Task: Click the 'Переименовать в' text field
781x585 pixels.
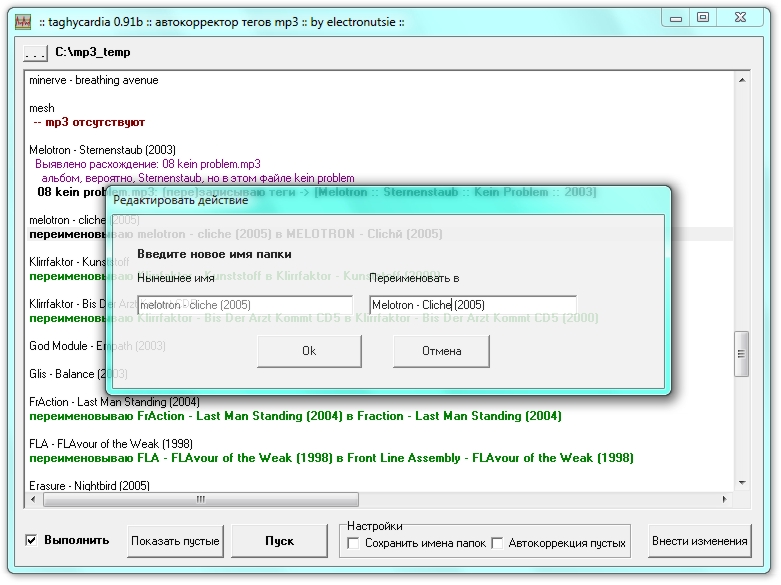Action: coord(473,305)
